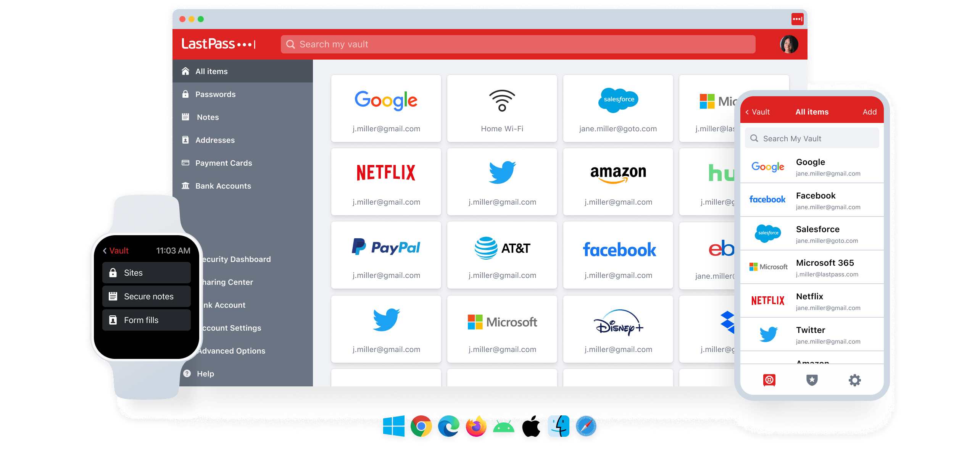Open the AT&T vault card

point(502,255)
